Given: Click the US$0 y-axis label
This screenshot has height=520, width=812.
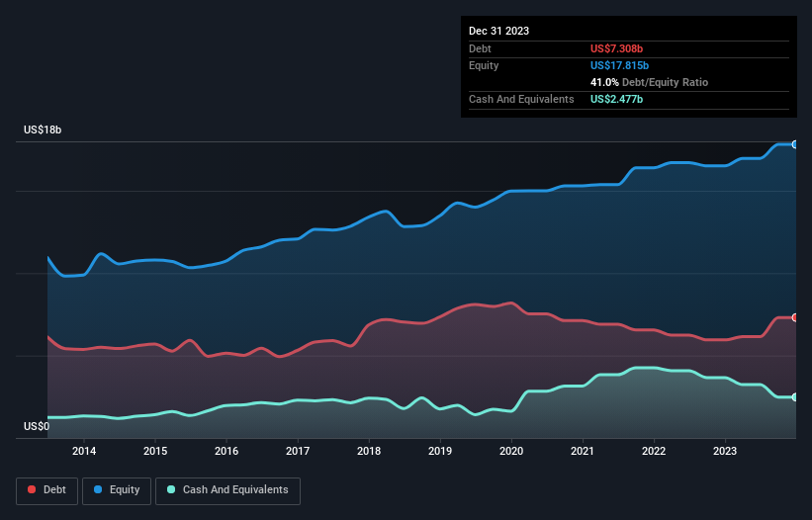Looking at the screenshot, I should tap(37, 426).
